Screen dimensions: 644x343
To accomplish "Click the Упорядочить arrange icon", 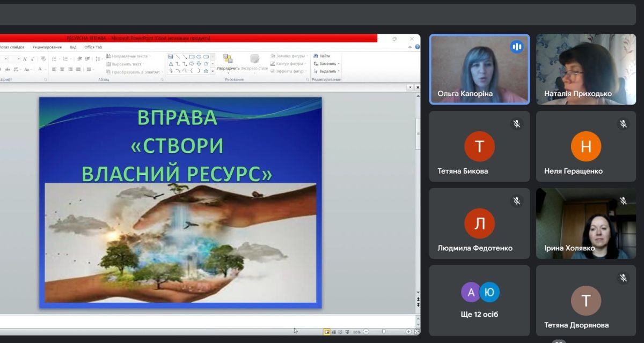I will click(x=228, y=59).
